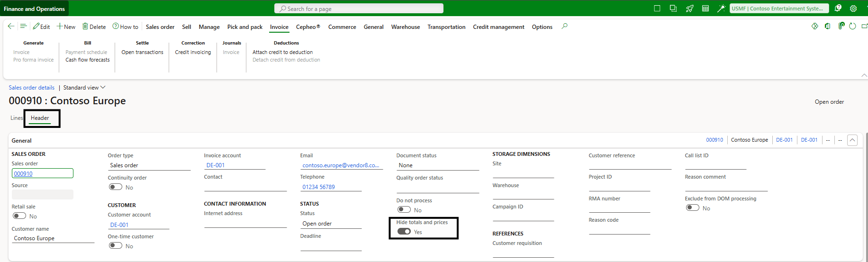Open Invoice account DE-001 link

pyautogui.click(x=216, y=165)
